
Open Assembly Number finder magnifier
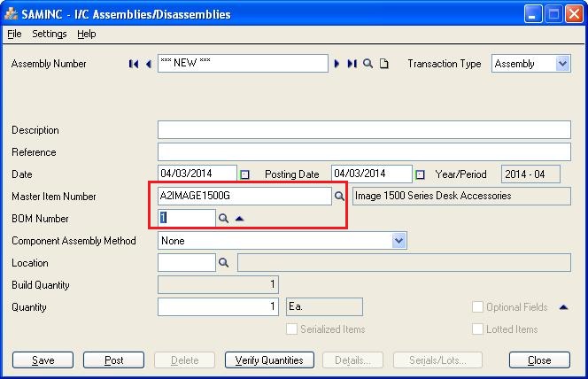367,64
